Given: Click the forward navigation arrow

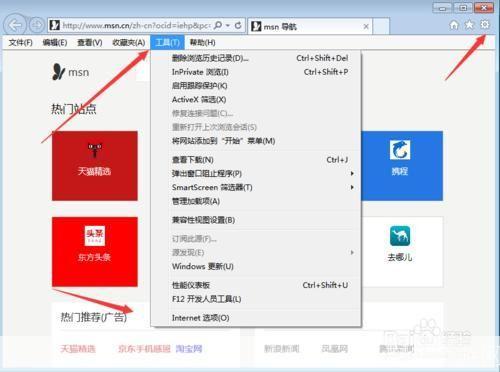Looking at the screenshot, I should pos(36,25).
